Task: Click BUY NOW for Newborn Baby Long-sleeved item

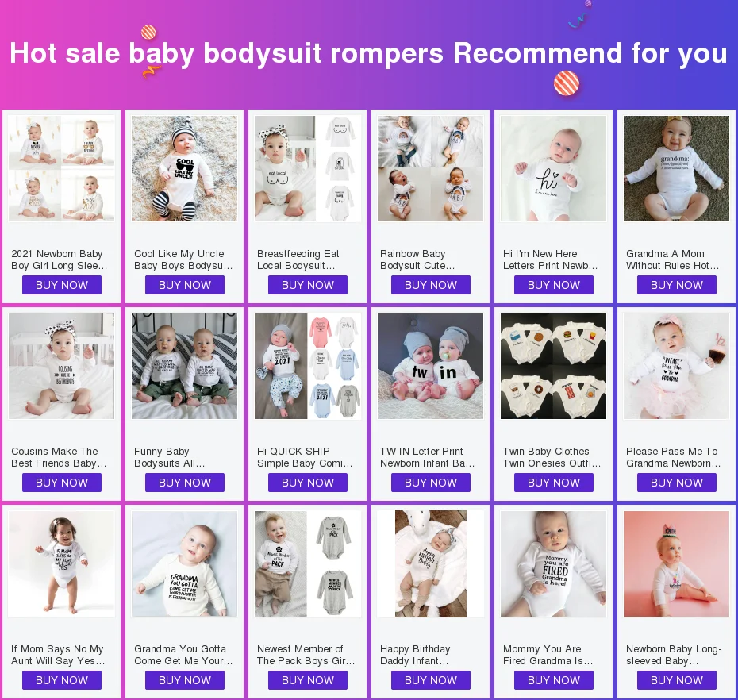Action: click(677, 680)
